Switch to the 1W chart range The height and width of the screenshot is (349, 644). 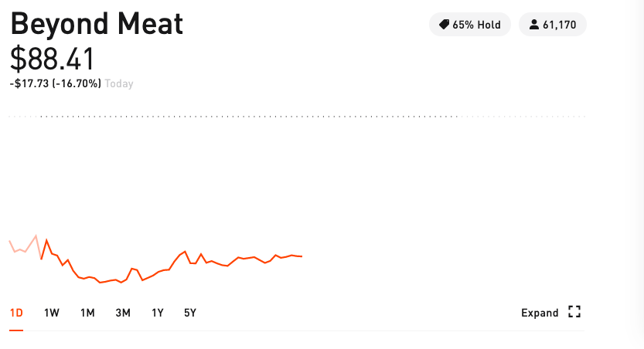pyautogui.click(x=52, y=313)
